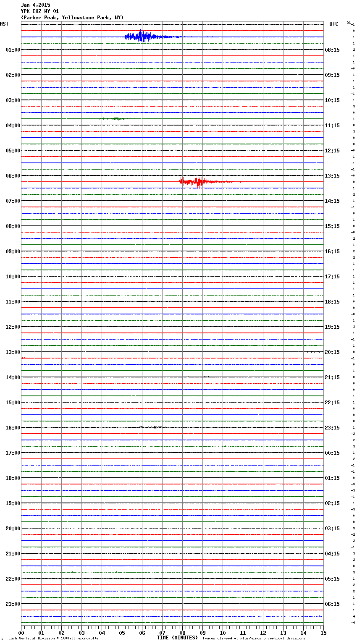Viewport: 357px width, 644px height.
Task: Click the '18:15' UTC time label
Action: (x=332, y=302)
